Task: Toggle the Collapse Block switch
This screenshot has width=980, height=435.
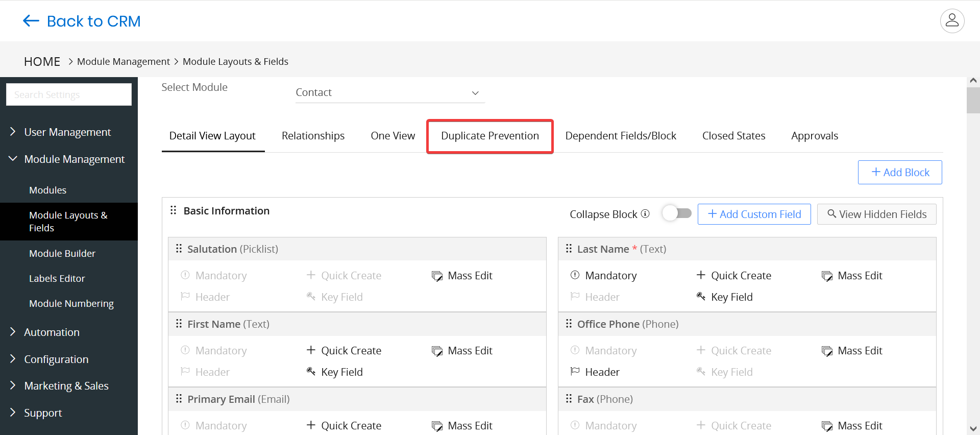Action: point(677,213)
